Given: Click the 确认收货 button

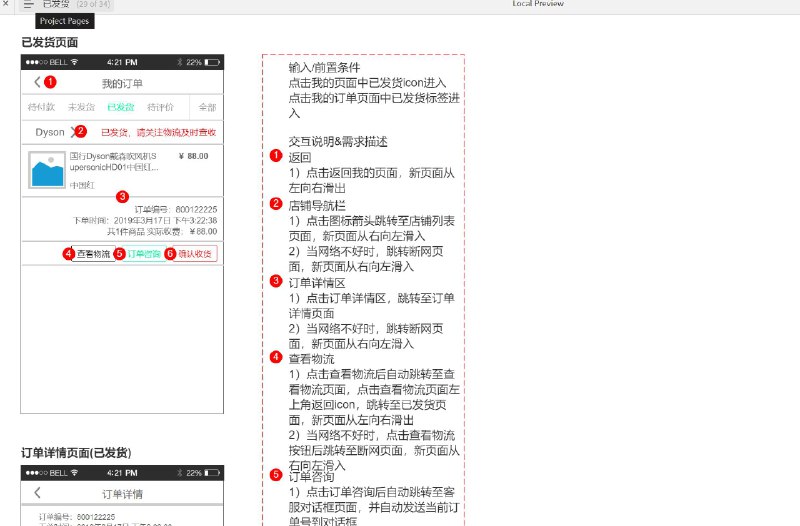Looking at the screenshot, I should point(195,254).
